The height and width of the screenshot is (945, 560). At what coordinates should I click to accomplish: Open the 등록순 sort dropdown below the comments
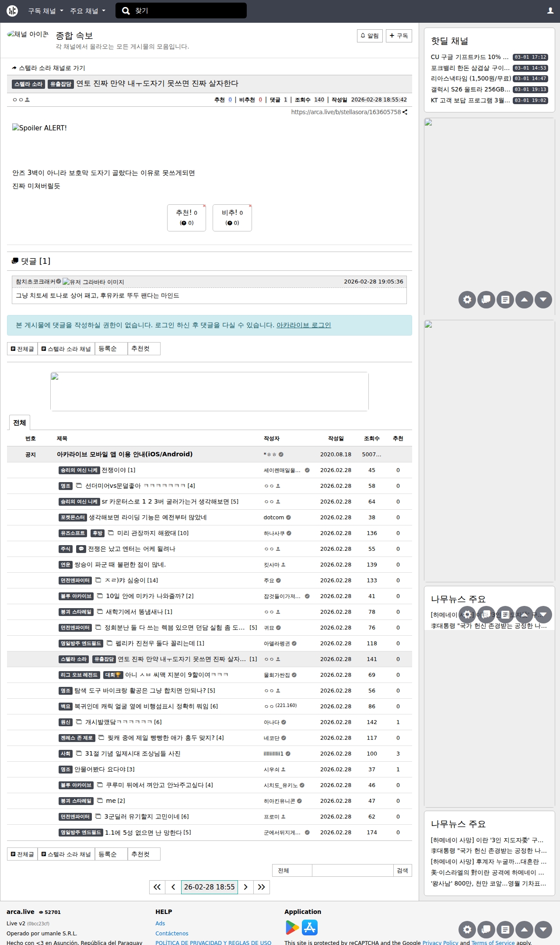click(x=111, y=349)
